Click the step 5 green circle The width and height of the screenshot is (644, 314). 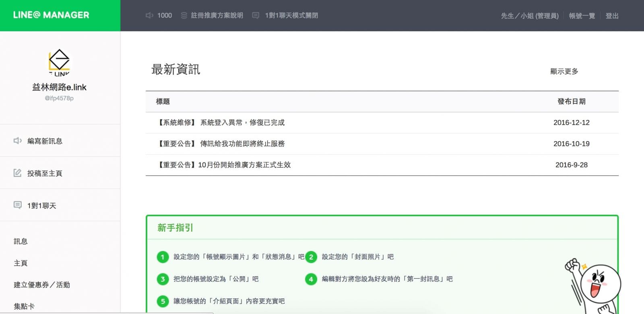point(163,301)
